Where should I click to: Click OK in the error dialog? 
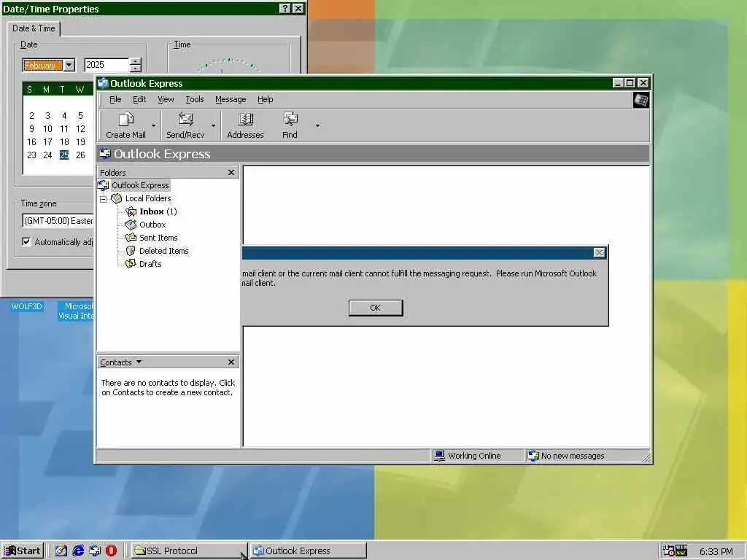point(376,308)
